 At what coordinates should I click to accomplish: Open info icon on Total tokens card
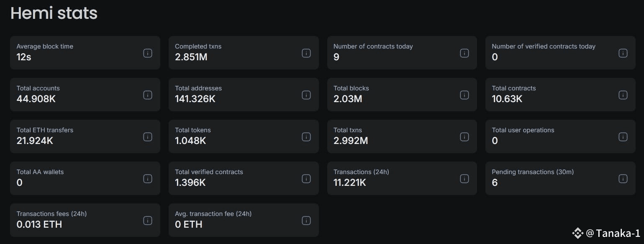pyautogui.click(x=306, y=137)
